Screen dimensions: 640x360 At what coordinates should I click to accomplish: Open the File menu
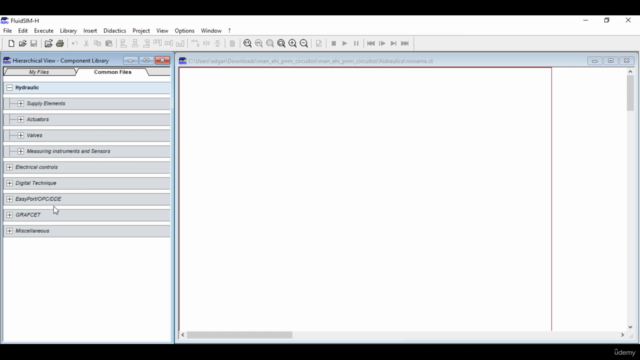coord(7,31)
